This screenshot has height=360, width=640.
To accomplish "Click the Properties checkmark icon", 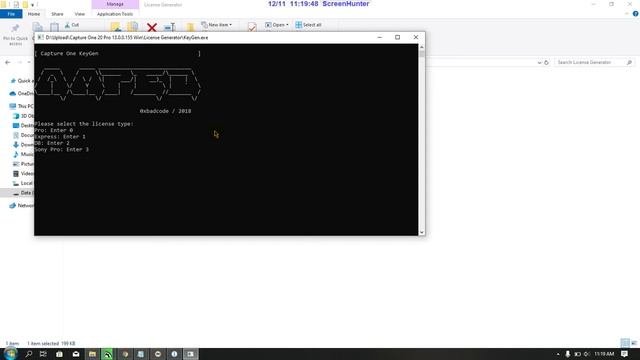I will coord(252,27).
